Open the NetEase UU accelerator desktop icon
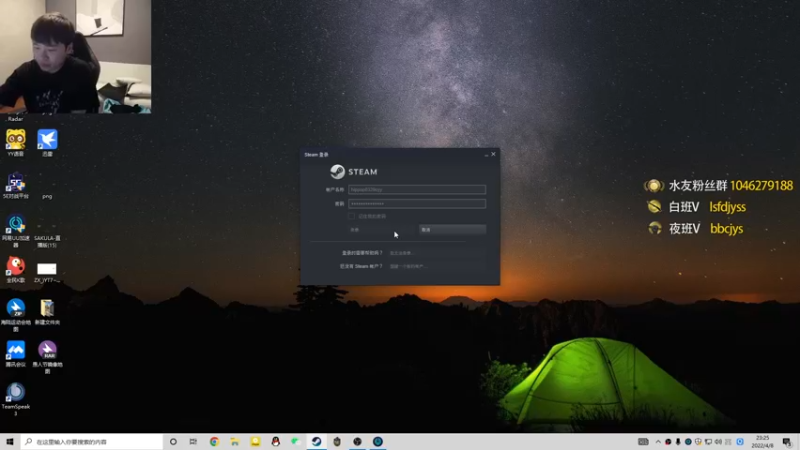800x450 pixels. [16, 231]
